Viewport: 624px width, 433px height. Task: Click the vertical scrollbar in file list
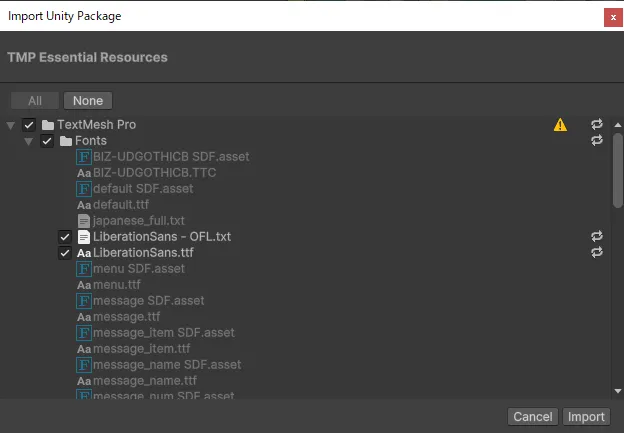coord(617,170)
